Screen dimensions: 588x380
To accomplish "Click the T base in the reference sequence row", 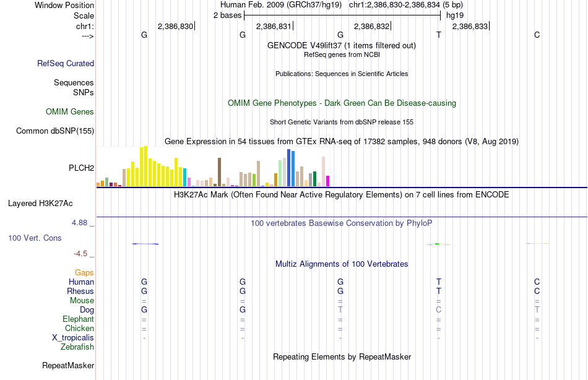I will pyautogui.click(x=439, y=35).
